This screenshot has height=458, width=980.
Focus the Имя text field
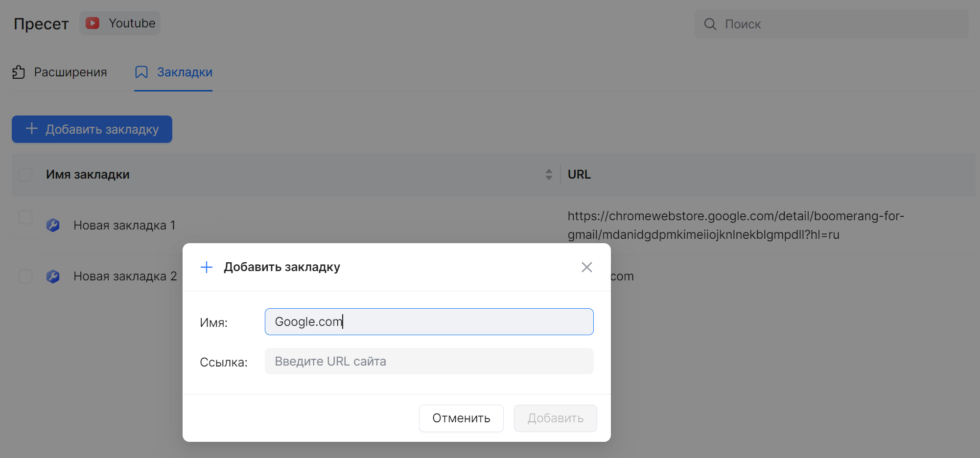[x=429, y=321]
